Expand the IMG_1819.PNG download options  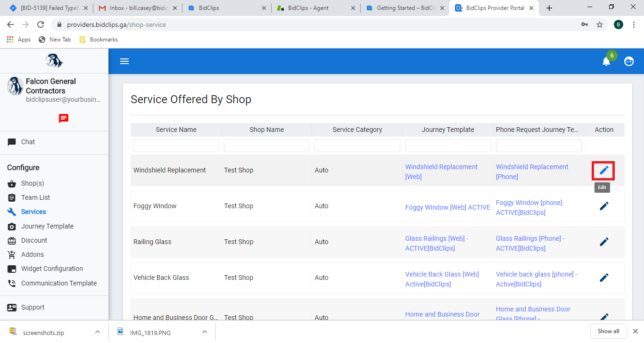click(x=205, y=332)
